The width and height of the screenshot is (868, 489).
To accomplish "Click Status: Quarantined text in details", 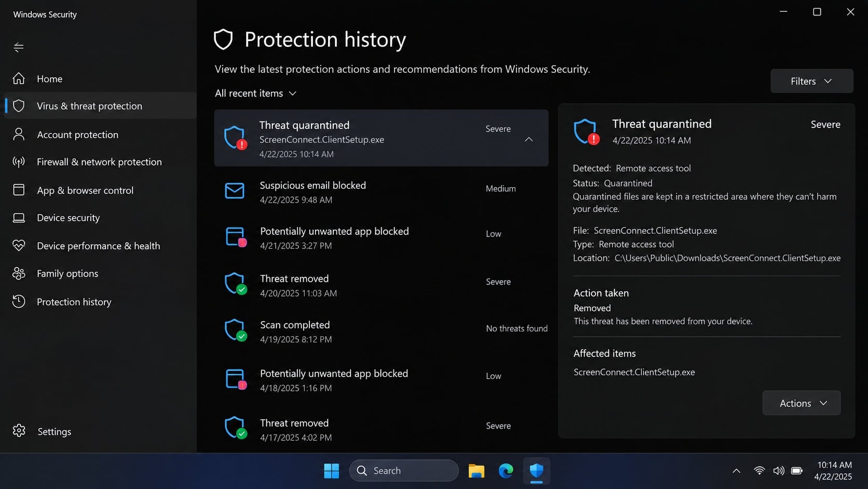I will 613,183.
